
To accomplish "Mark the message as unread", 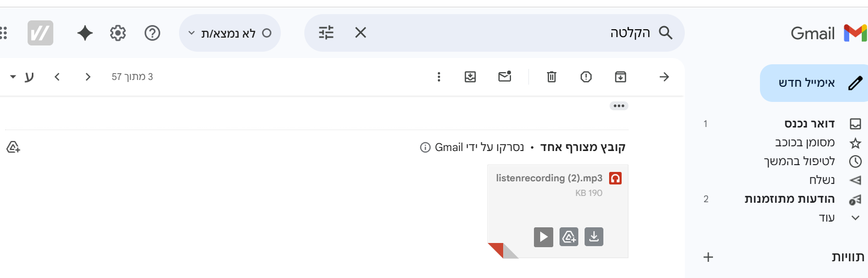I will click(505, 77).
